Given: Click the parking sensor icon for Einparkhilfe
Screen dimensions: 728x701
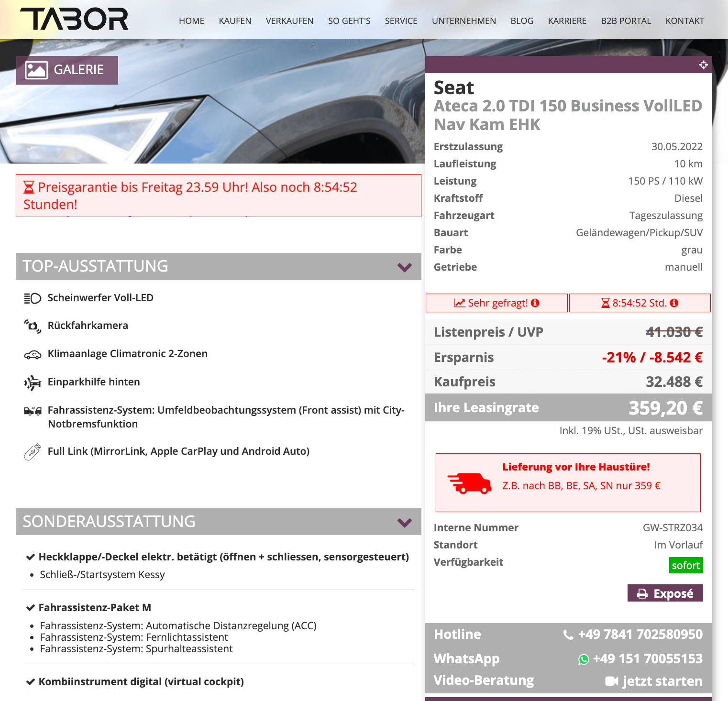Looking at the screenshot, I should 33,383.
